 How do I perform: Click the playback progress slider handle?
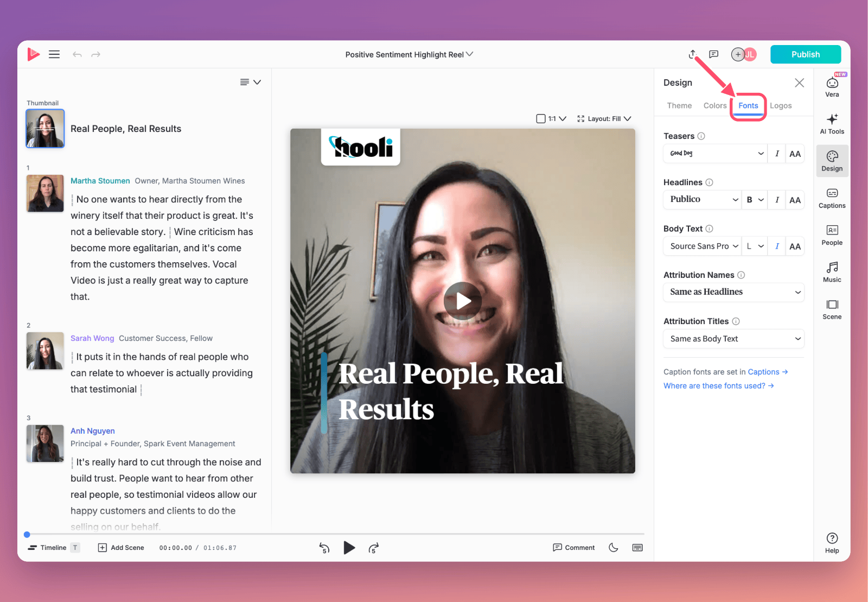(x=27, y=535)
